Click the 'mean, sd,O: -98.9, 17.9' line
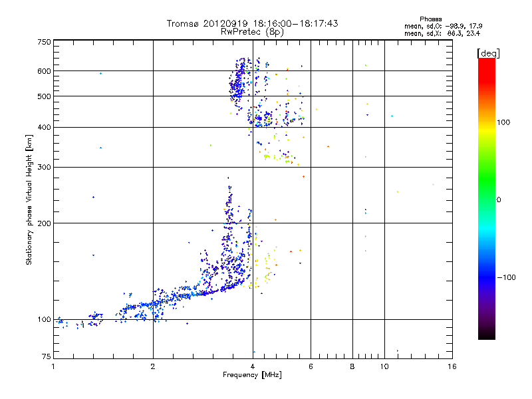532x399 pixels. pos(443,26)
